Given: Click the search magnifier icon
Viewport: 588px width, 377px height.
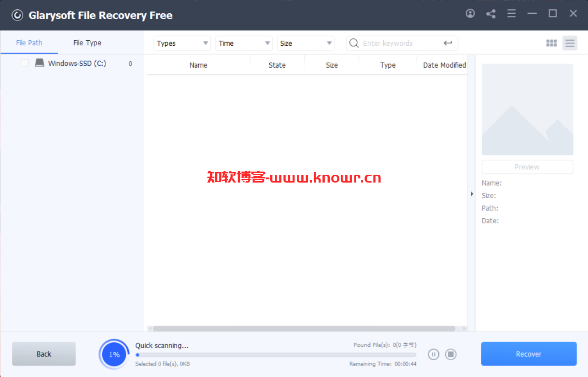Looking at the screenshot, I should (354, 43).
